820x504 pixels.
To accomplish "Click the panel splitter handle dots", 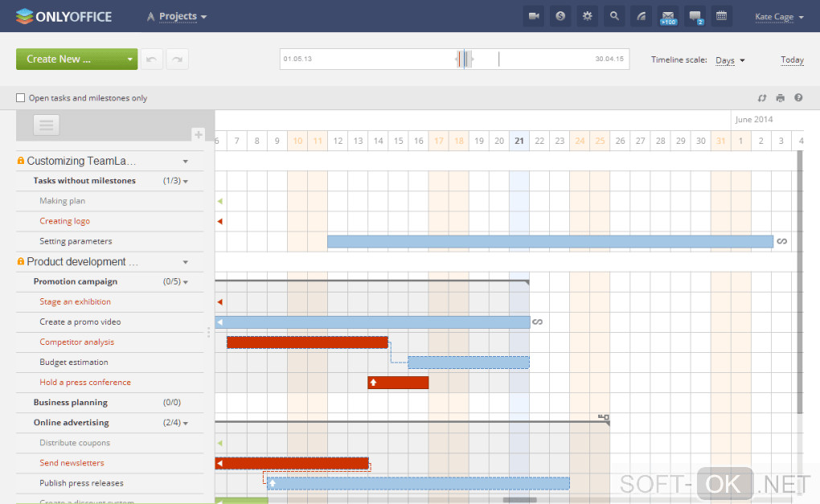I will click(x=209, y=333).
